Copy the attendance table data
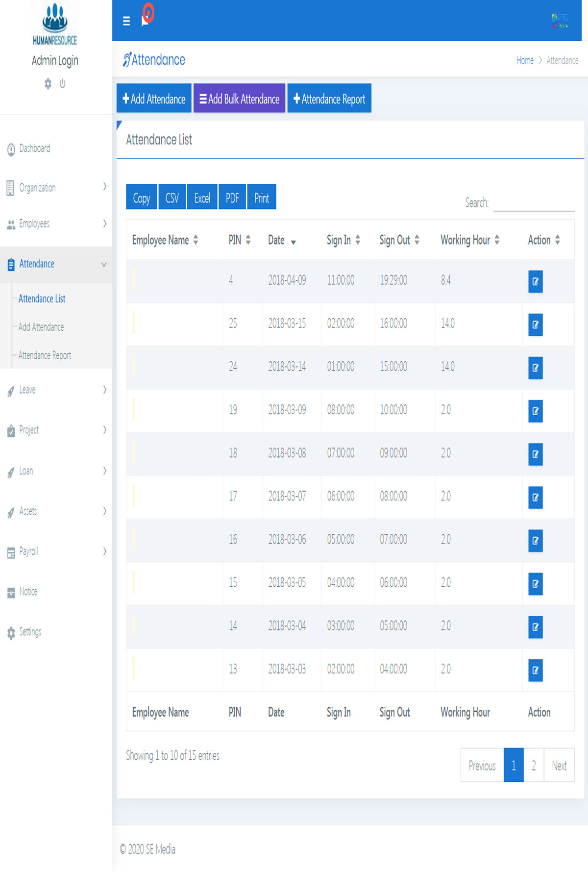 pyautogui.click(x=142, y=197)
